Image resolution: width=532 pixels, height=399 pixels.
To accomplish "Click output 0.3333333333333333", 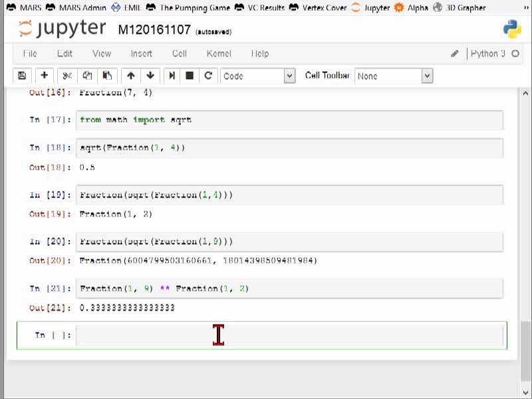I will 127,308.
